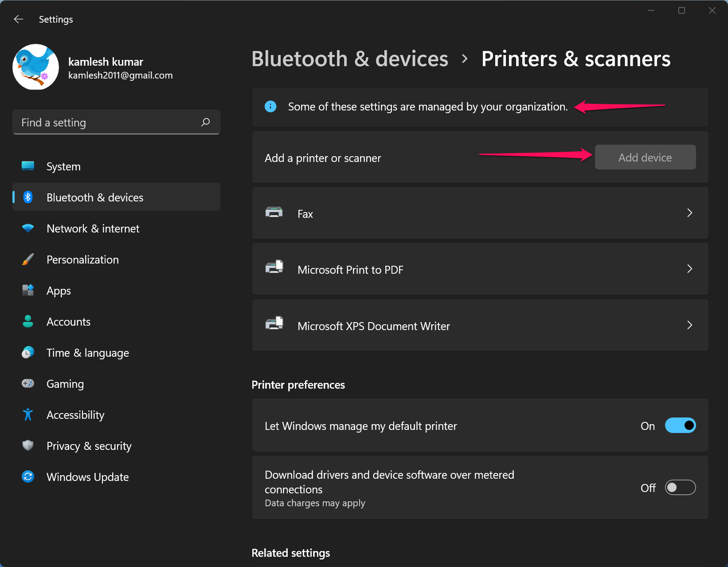The height and width of the screenshot is (567, 728).
Task: Click the Find a setting search box
Action: pyautogui.click(x=116, y=122)
